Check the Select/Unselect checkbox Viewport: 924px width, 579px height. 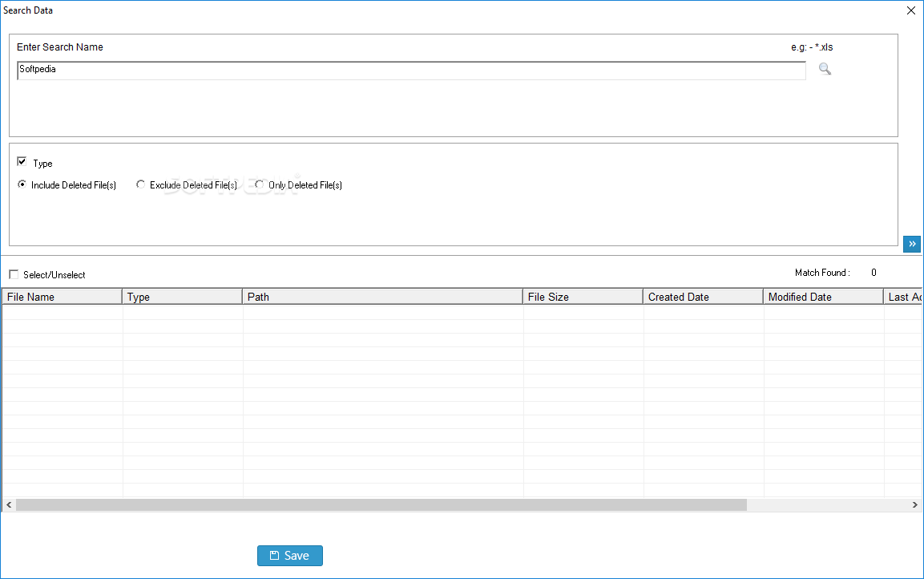(14, 274)
